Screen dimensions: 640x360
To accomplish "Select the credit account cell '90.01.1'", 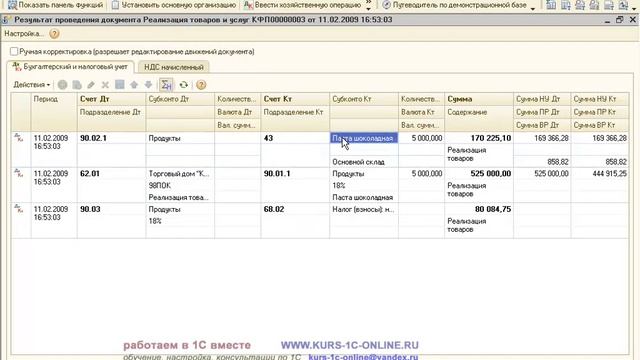I will click(x=295, y=174).
